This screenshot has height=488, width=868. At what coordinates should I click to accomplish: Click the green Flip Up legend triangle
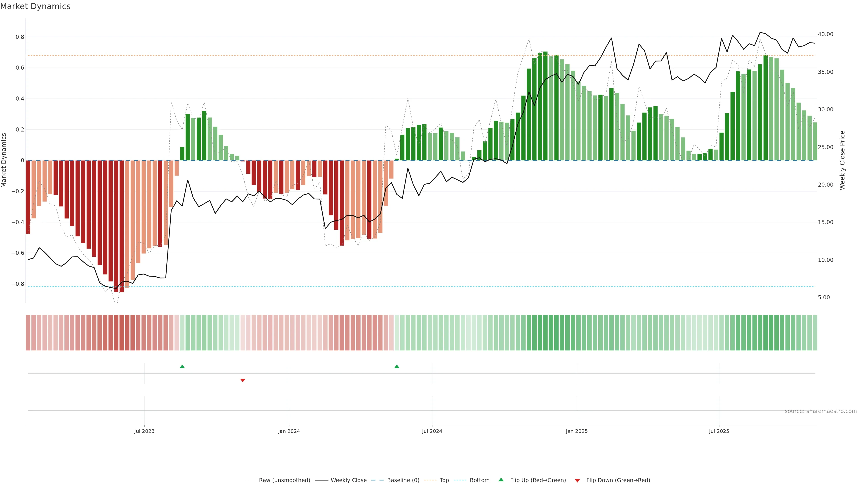[501, 480]
